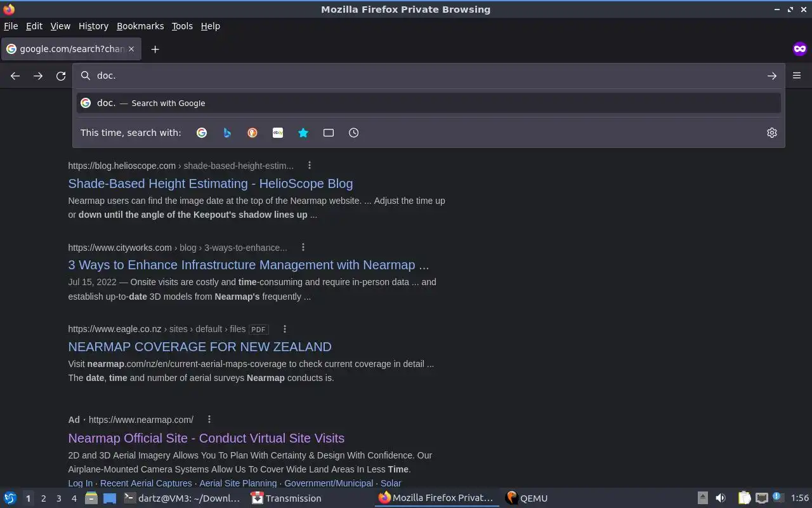Open options for eagle.co.nz result
812x508 pixels.
285,329
